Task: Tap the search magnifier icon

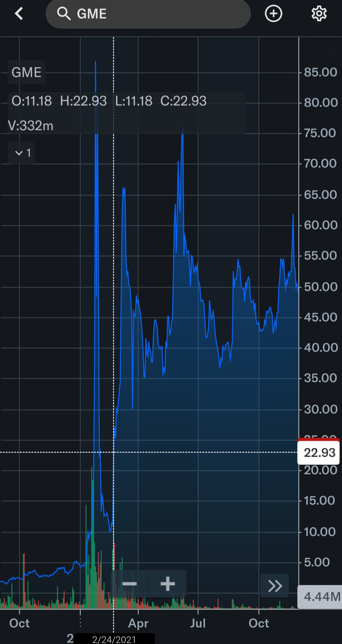Action: pyautogui.click(x=64, y=14)
